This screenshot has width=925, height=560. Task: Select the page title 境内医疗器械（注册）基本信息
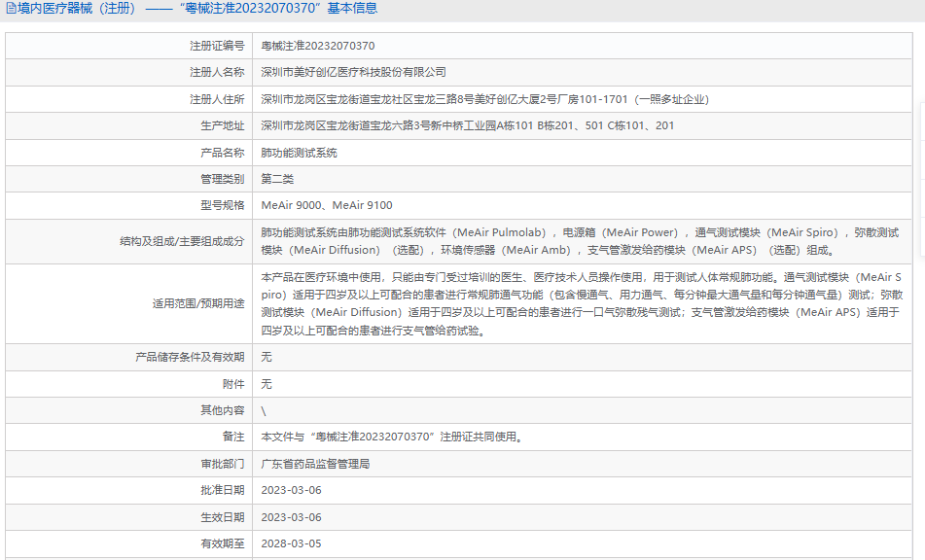[197, 8]
